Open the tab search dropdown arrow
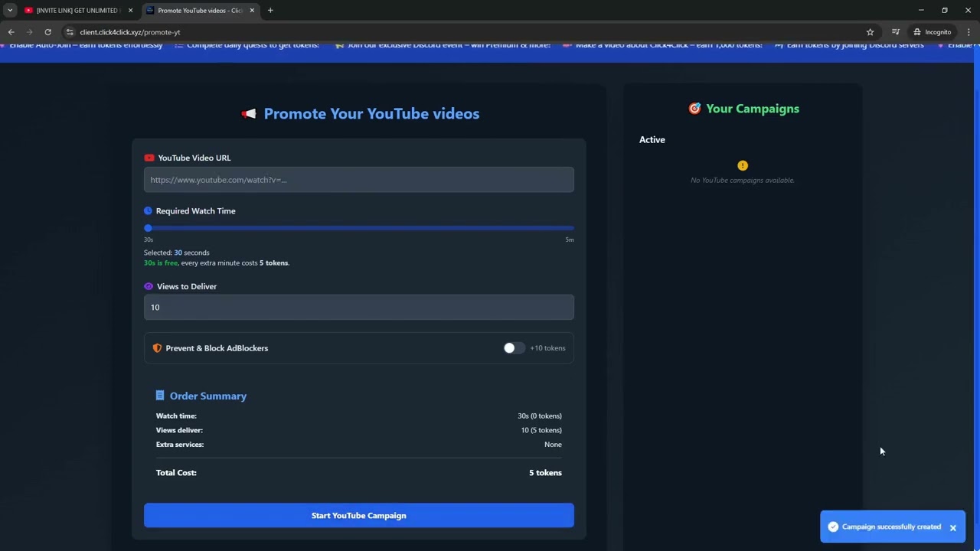 [x=10, y=11]
